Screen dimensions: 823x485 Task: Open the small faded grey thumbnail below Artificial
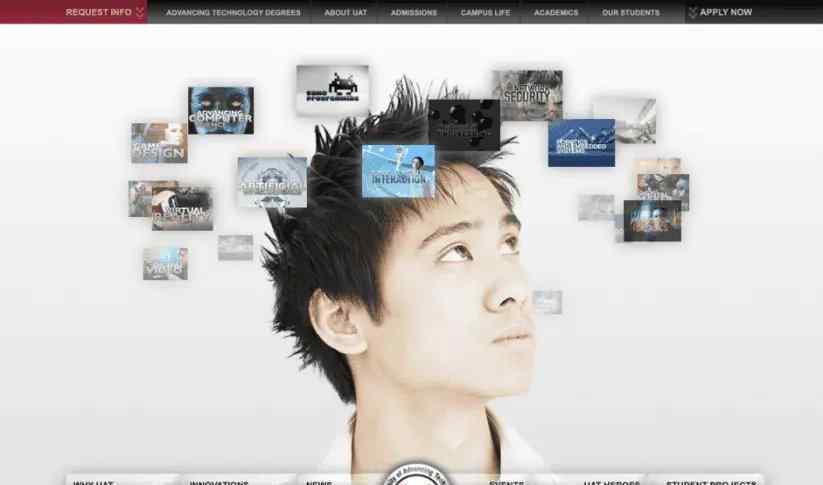(x=235, y=248)
